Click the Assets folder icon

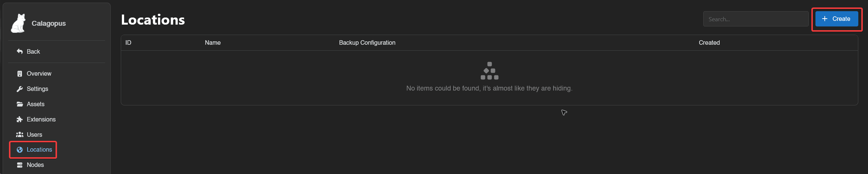tap(20, 104)
